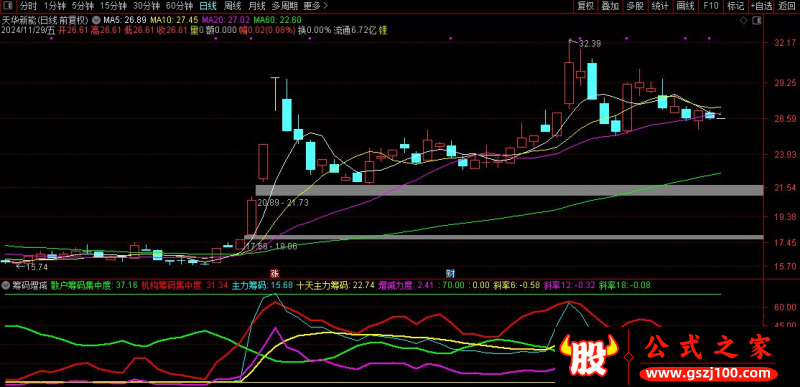Switch to the 日线 daily chart
This screenshot has height=387, width=800.
[207, 6]
